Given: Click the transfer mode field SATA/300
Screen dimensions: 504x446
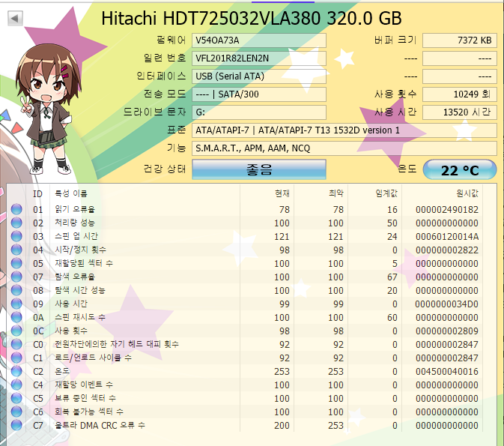Looking at the screenshot, I should (259, 94).
